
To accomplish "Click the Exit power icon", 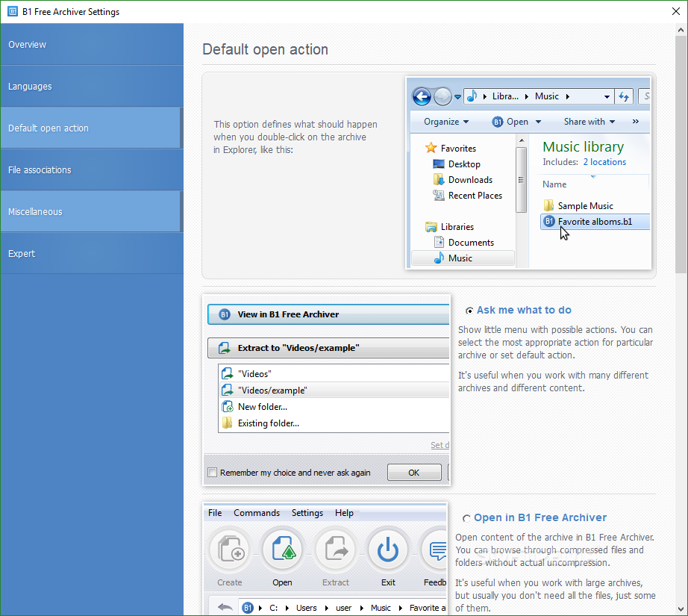I will pyautogui.click(x=388, y=549).
